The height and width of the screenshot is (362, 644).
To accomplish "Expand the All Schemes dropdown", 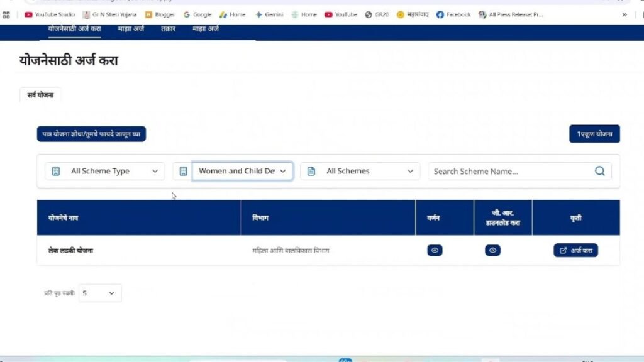I will click(x=360, y=171).
